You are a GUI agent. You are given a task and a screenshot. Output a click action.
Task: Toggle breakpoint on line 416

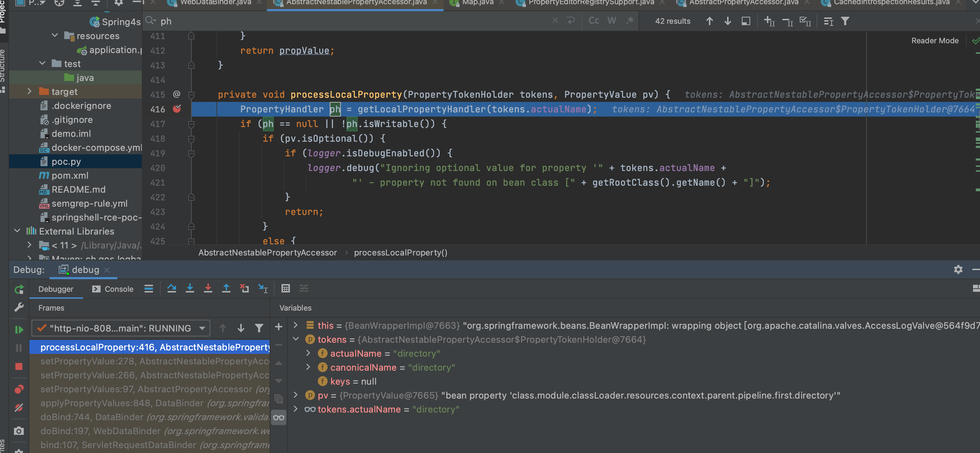coord(177,109)
